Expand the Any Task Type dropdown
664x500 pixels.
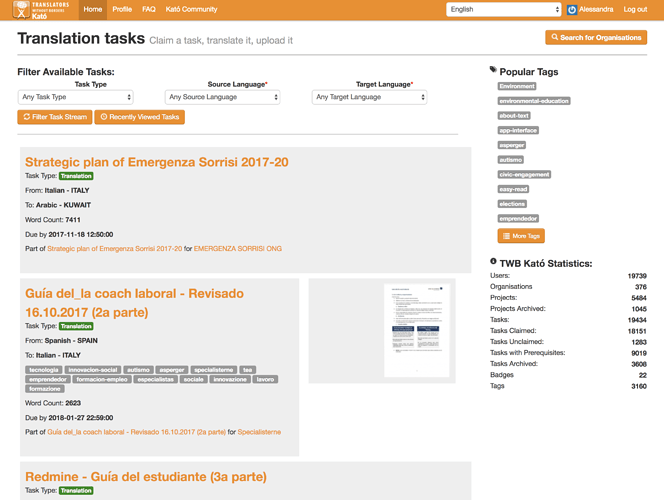coord(75,97)
